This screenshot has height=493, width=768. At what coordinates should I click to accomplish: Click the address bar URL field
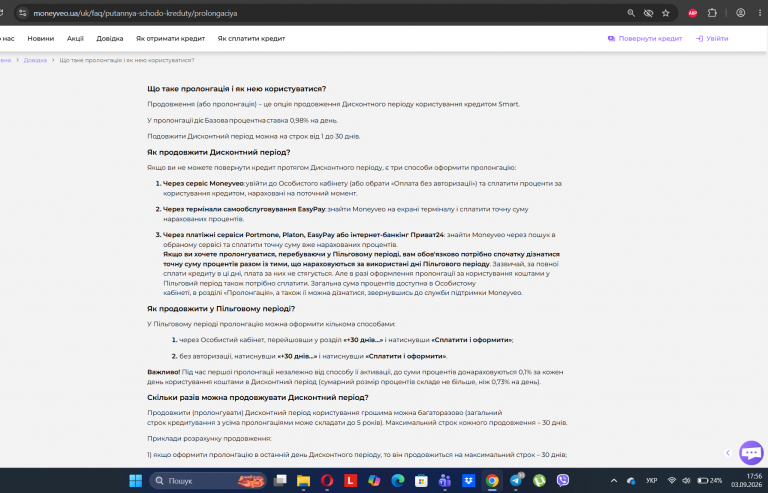323,13
